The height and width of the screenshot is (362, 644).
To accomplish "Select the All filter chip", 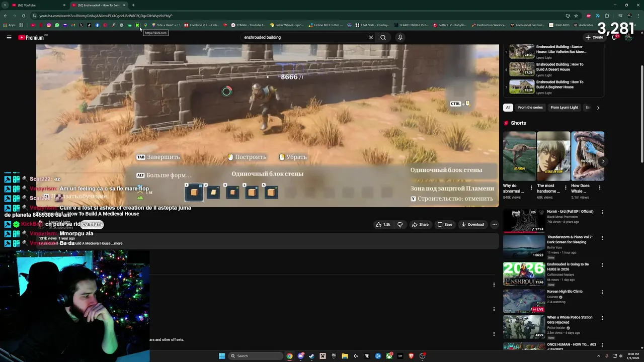I will pyautogui.click(x=508, y=108).
